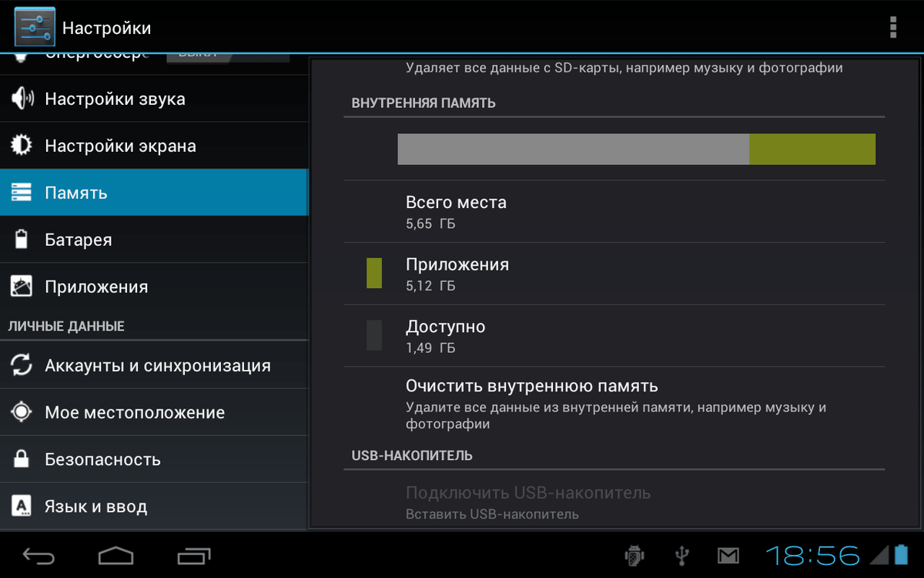
Task: Tap the Settings app icon in header
Action: click(x=35, y=27)
